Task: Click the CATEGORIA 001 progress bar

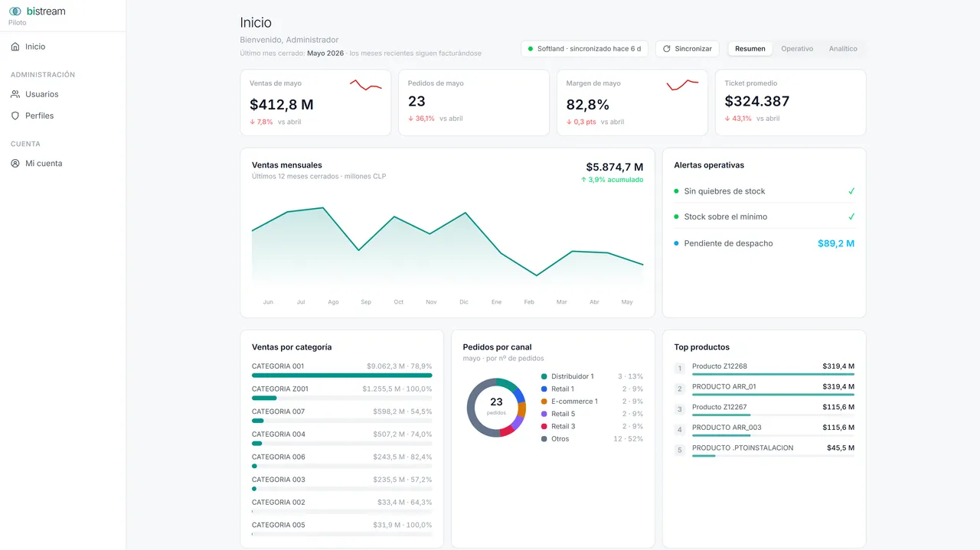Action: [341, 376]
